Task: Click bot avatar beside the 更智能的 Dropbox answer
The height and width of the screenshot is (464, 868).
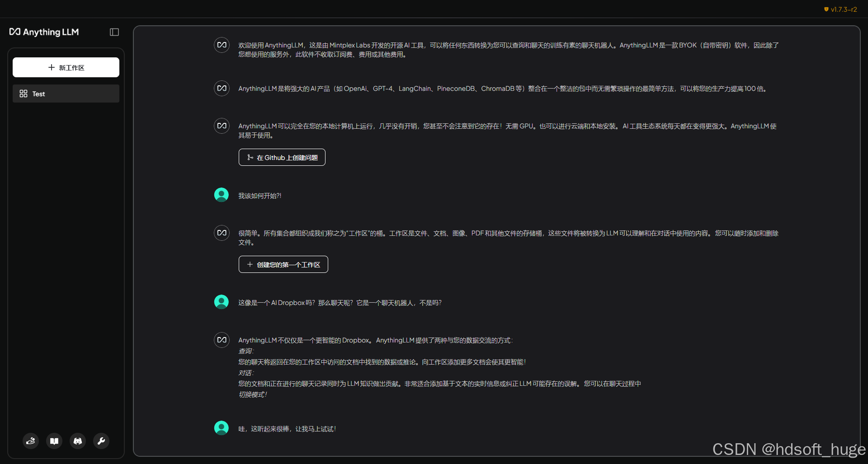Action: [x=222, y=340]
